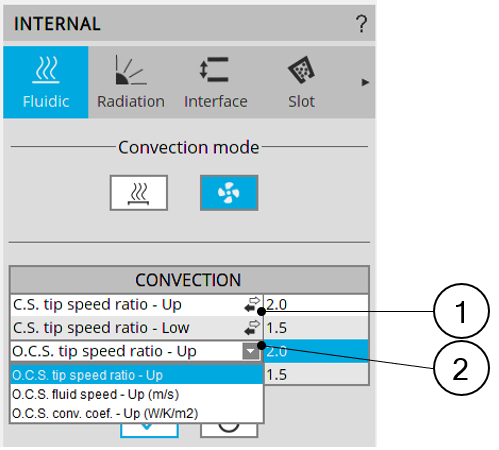Edit the C.S. tip speed ratio - Low value

316,328
